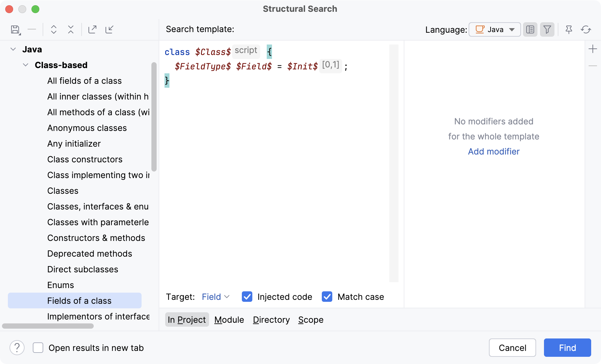The width and height of the screenshot is (601, 364).
Task: Select the Anonymous classes template
Action: 87,128
